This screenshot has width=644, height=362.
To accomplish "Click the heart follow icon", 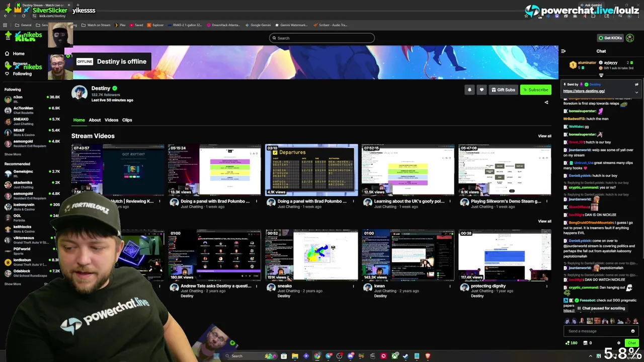I will pos(481,90).
